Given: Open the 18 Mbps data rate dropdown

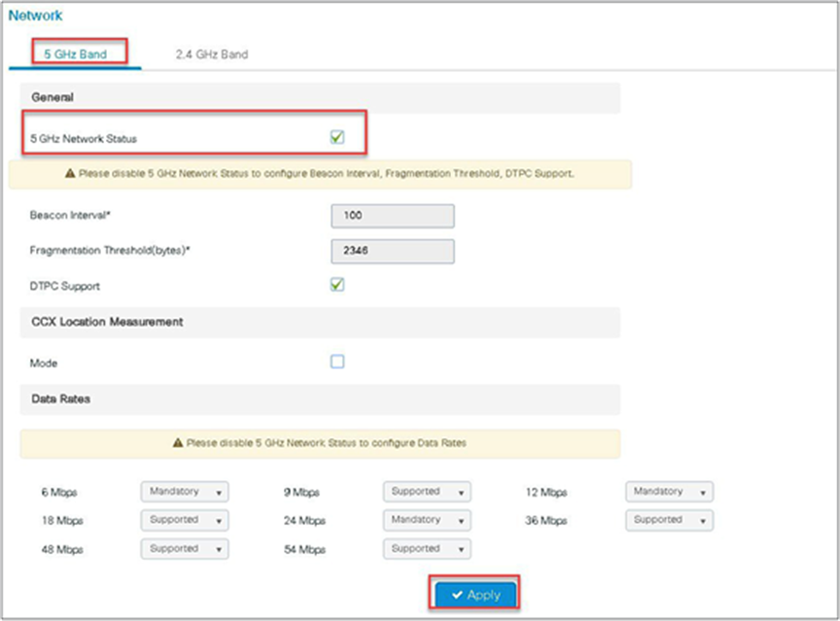Looking at the screenshot, I should click(185, 520).
